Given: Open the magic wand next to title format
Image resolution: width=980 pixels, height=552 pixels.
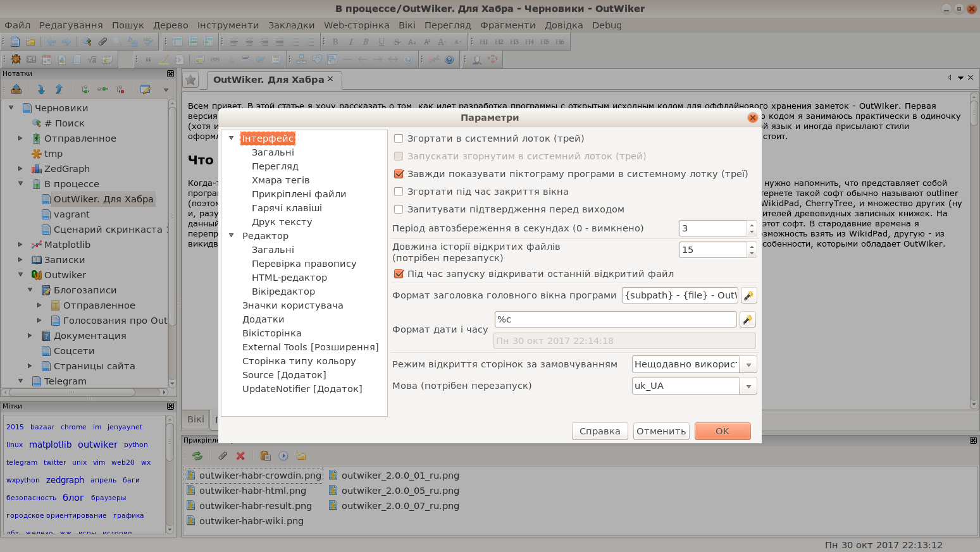Looking at the screenshot, I should point(748,295).
